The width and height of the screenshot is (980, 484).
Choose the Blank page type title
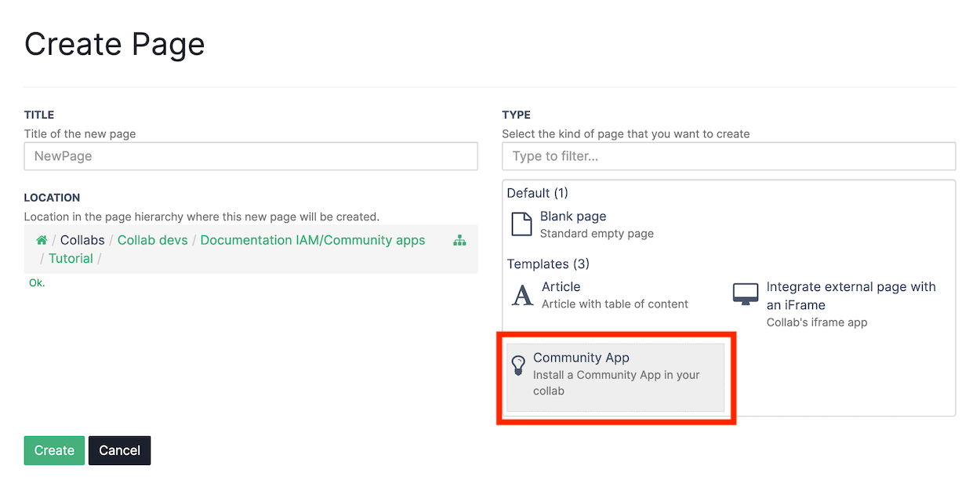click(573, 217)
